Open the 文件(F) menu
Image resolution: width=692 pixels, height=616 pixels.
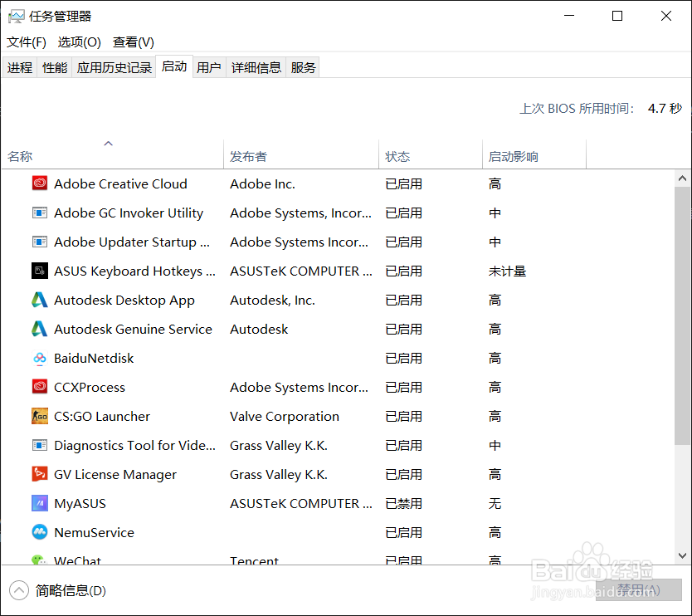pos(27,42)
